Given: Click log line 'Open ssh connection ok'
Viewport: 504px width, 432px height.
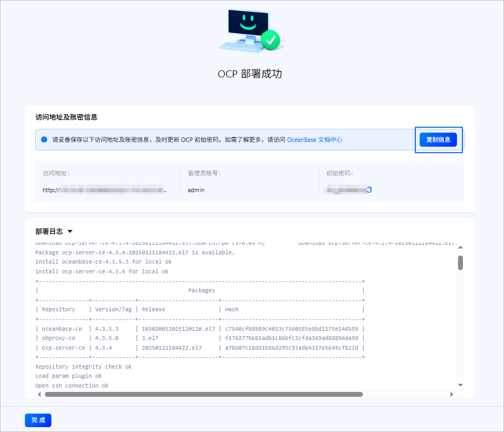Looking at the screenshot, I should [72, 385].
